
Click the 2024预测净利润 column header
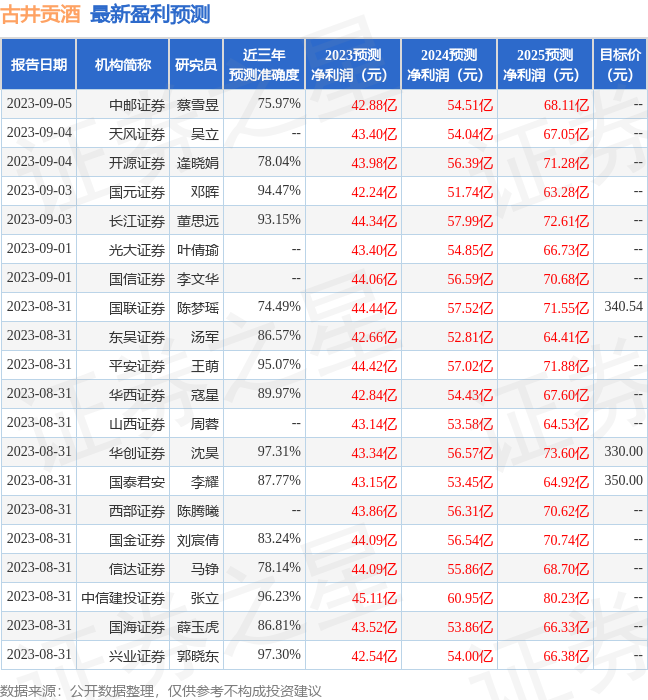click(x=449, y=64)
